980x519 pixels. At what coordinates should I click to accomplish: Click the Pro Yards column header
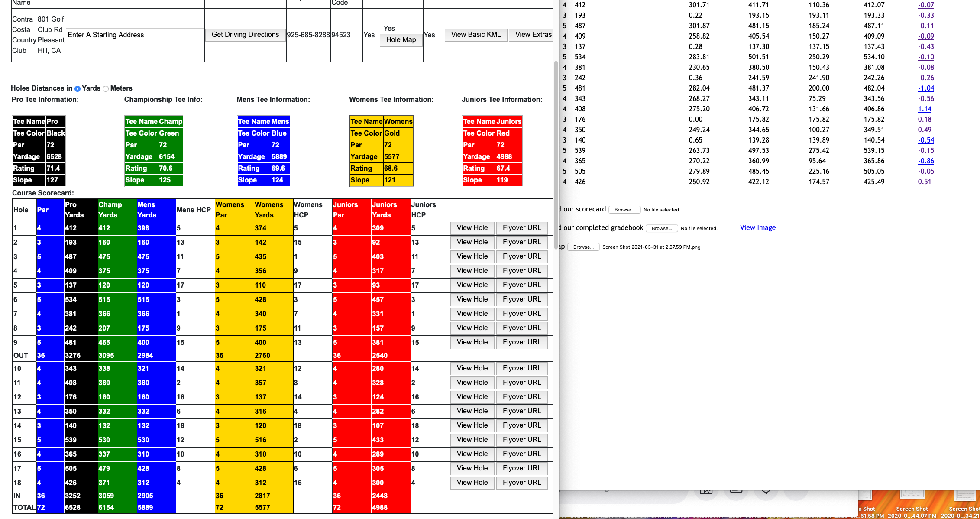(x=81, y=210)
